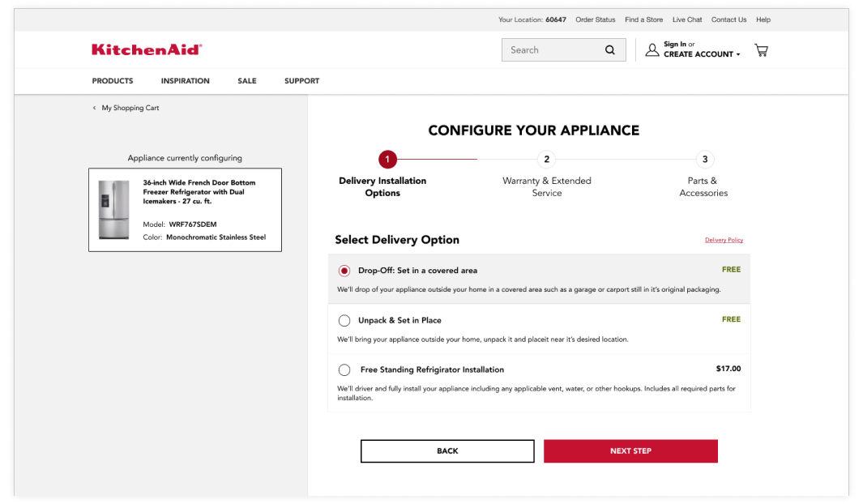863x504 pixels.
Task: Click the user account profile icon
Action: click(x=652, y=50)
